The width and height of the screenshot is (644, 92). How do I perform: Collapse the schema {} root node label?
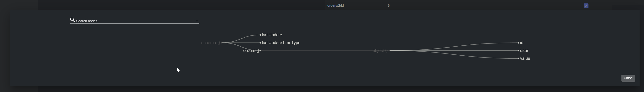pos(211,43)
